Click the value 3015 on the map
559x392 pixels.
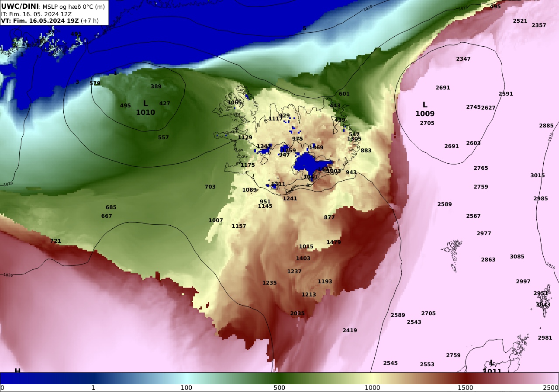(x=538, y=175)
